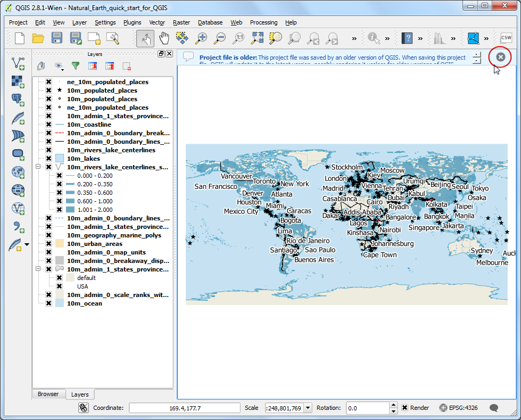Collapse the 10m_admin_1_states_province layer with default/USA
Screen dimensions: 521x420
tap(38, 269)
